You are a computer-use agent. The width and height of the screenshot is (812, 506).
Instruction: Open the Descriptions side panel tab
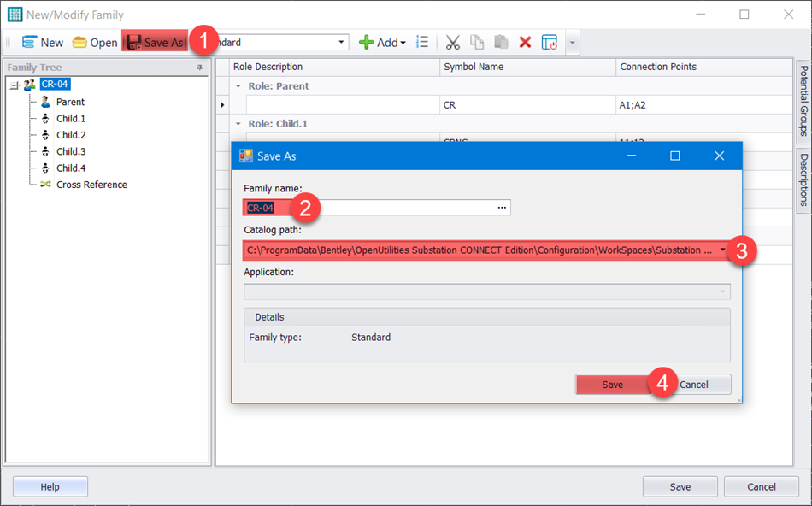[x=803, y=175]
